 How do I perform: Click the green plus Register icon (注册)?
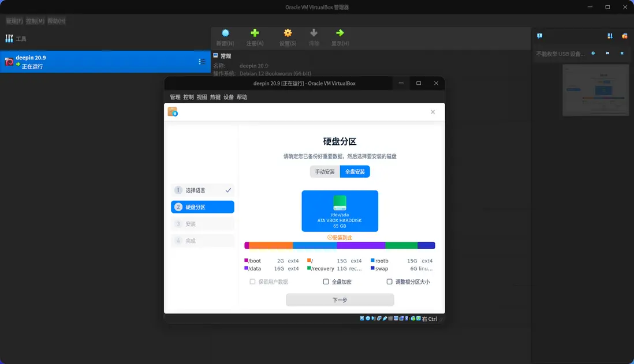pyautogui.click(x=255, y=33)
